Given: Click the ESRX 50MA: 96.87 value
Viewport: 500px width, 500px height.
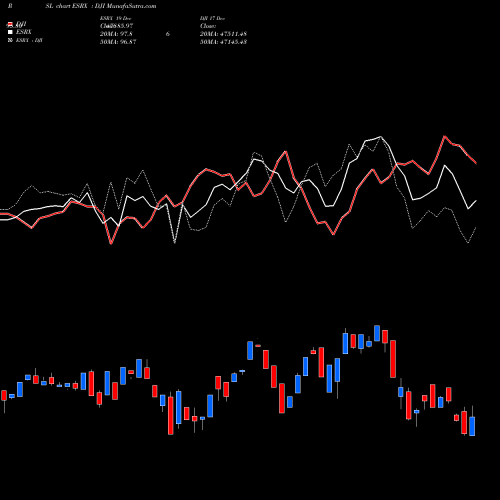Looking at the screenshot, I should click(x=118, y=42).
